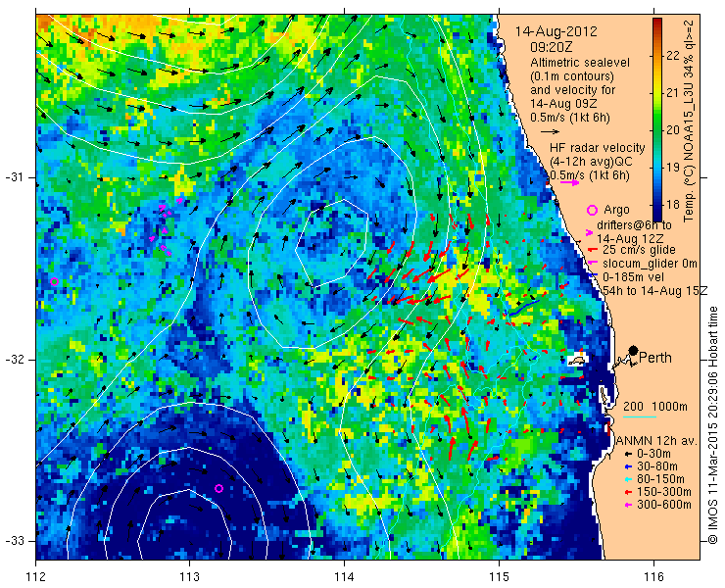Click the ANMN 12h av. heading
The image size is (725, 588).
point(658,441)
